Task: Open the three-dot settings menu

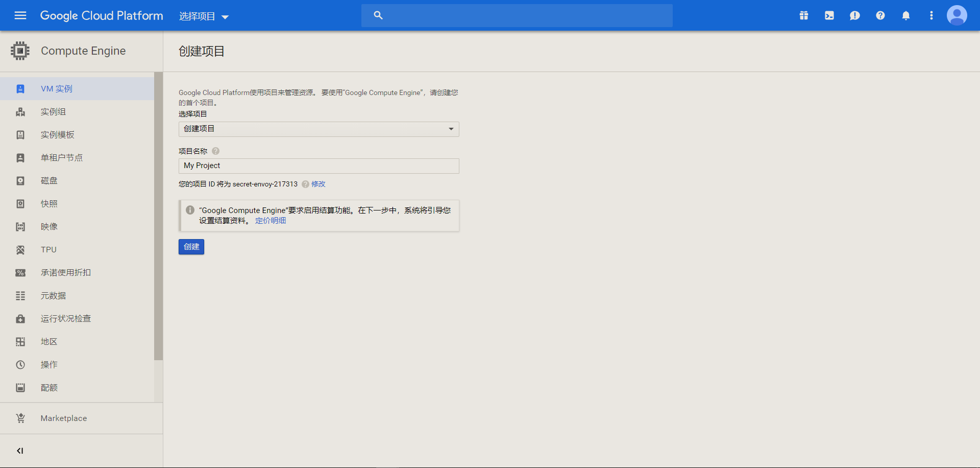Action: point(932,15)
